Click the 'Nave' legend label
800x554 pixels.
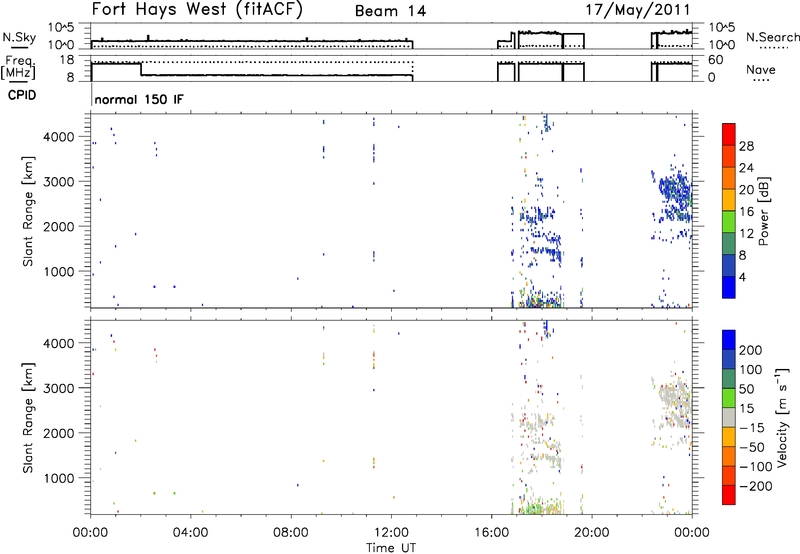coord(761,69)
